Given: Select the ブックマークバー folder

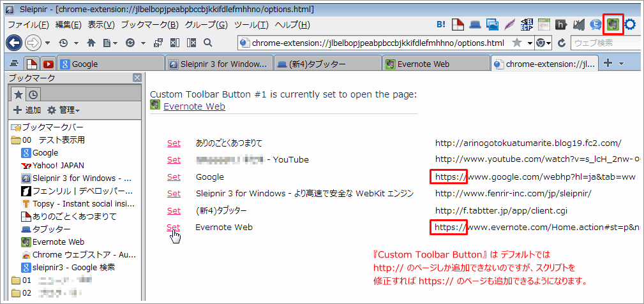Looking at the screenshot, I should coord(47,127).
